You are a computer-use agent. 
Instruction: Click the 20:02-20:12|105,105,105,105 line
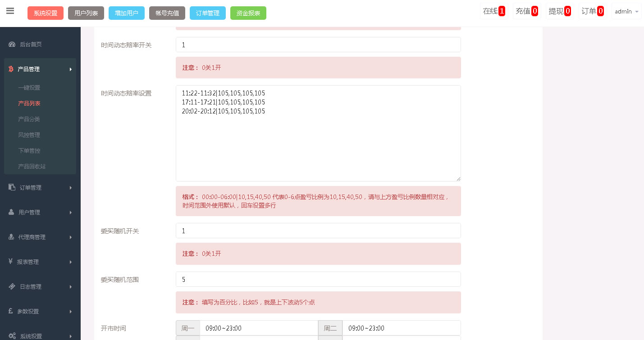[224, 111]
